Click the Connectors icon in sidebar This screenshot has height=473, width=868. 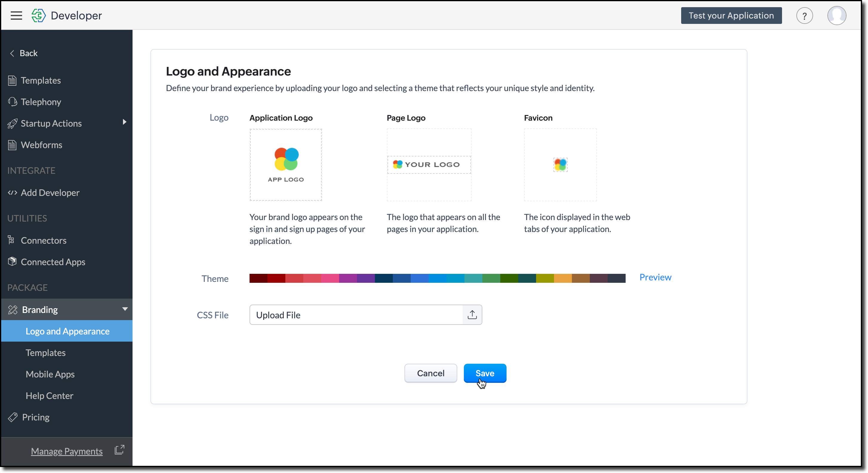pyautogui.click(x=11, y=240)
